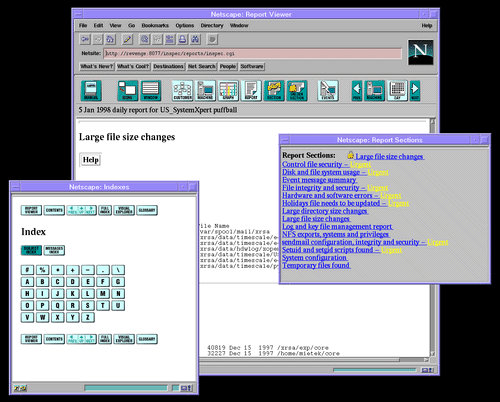Open the Go menu

[x=132, y=25]
